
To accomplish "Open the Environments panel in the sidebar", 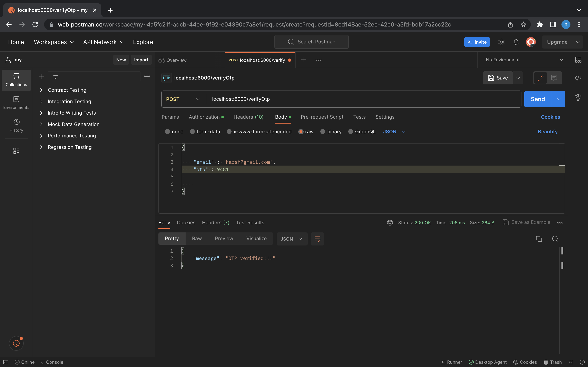I will [x=16, y=102].
